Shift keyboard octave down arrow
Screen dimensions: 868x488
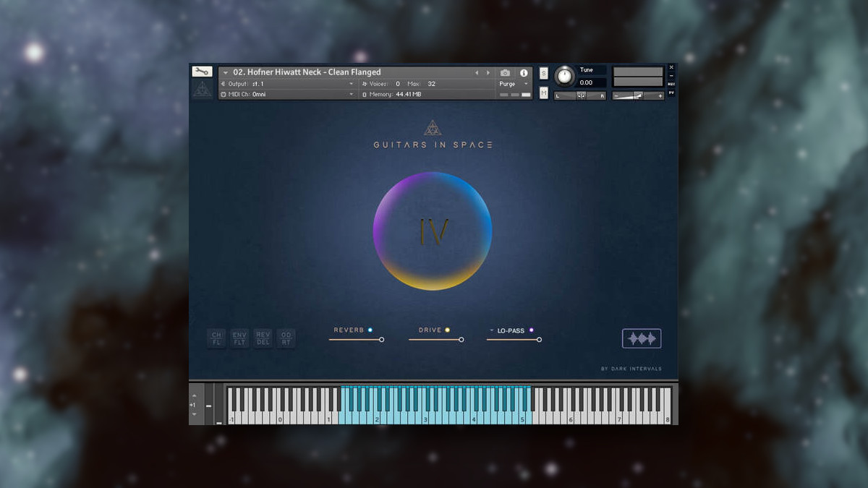[x=193, y=414]
